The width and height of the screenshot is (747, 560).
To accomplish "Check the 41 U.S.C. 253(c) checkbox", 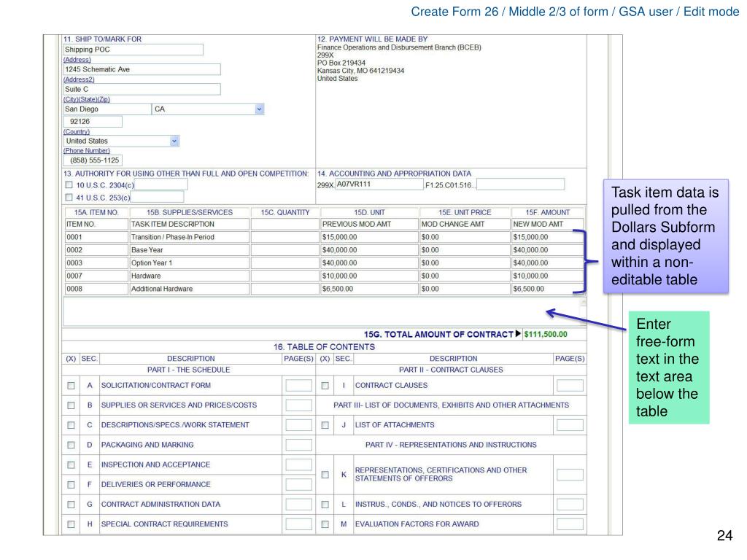I will click(69, 197).
